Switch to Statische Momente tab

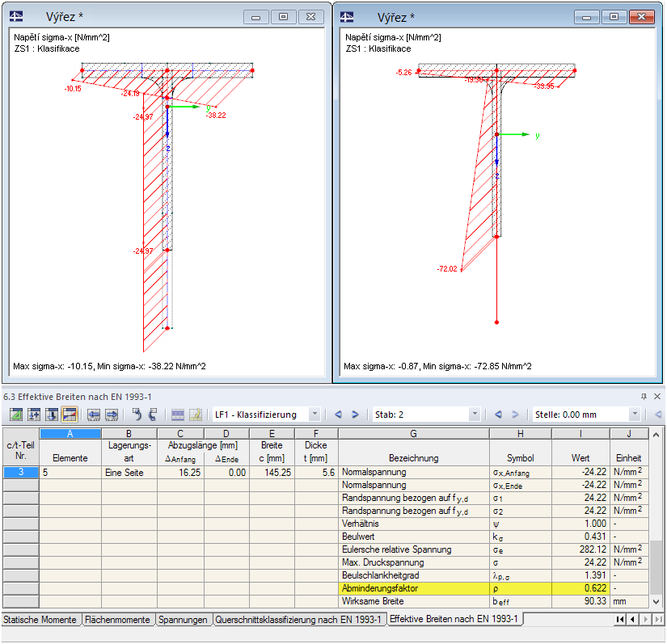point(40,620)
